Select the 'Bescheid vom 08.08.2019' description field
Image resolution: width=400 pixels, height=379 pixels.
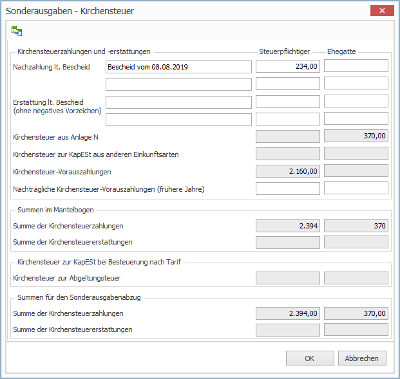click(x=179, y=67)
